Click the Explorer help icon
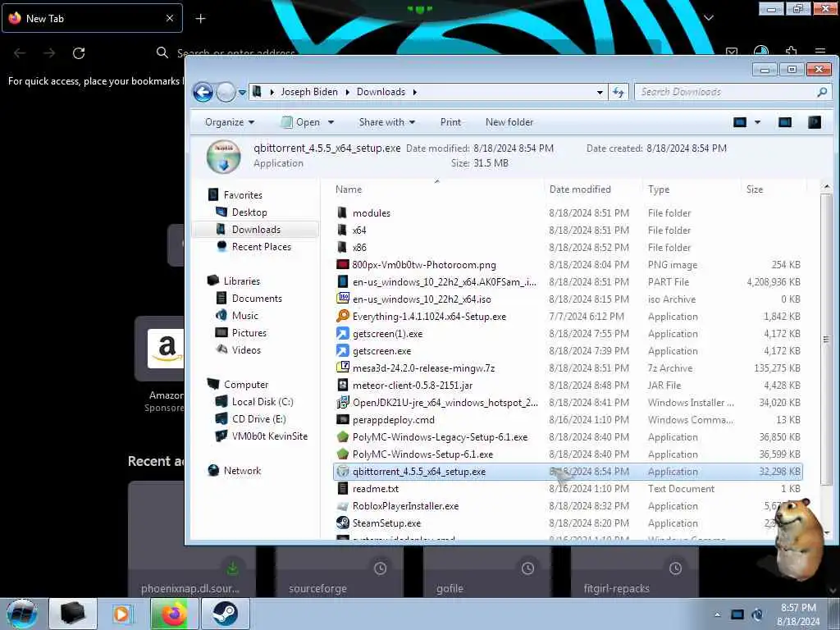The height and width of the screenshot is (630, 840). (815, 122)
